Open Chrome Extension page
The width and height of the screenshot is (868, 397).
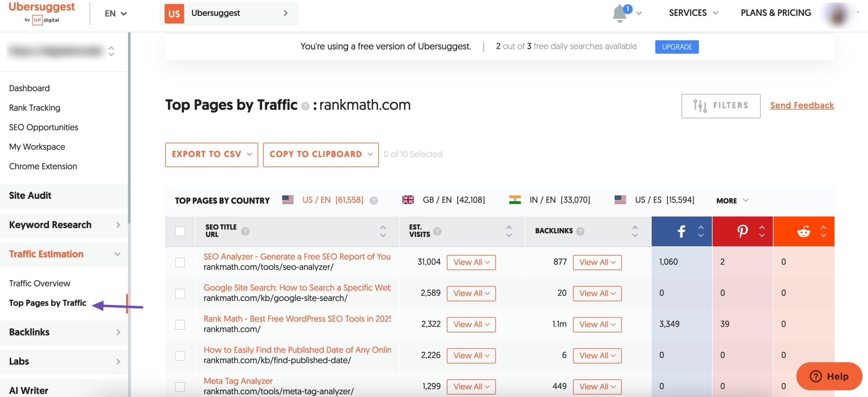pos(43,166)
